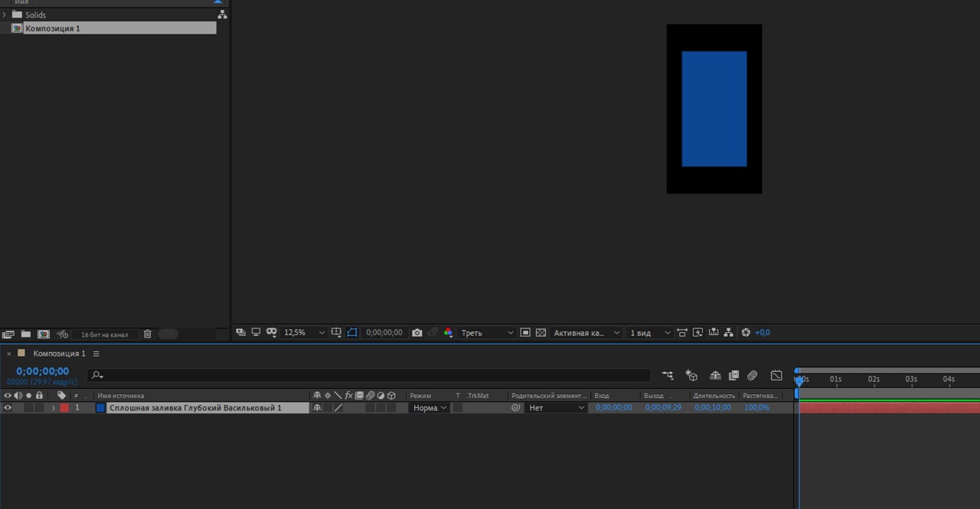The image size is (980, 509).
Task: Toggle the draft 3D icon in timeline
Action: coord(691,375)
